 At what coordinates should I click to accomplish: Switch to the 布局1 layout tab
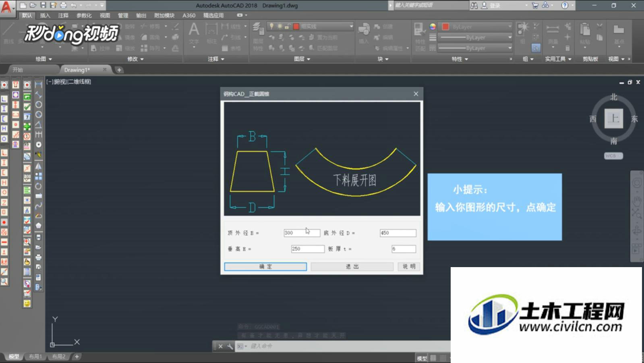(x=35, y=357)
